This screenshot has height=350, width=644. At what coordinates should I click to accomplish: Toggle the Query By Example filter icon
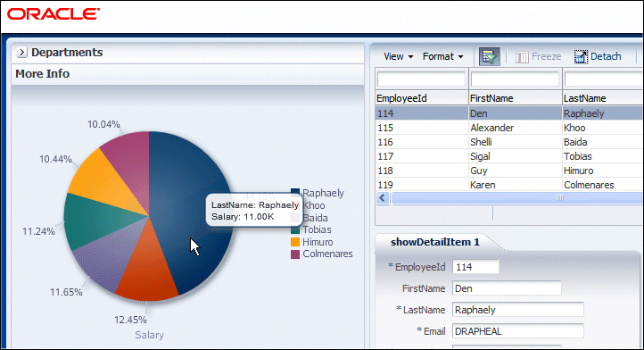coord(489,56)
